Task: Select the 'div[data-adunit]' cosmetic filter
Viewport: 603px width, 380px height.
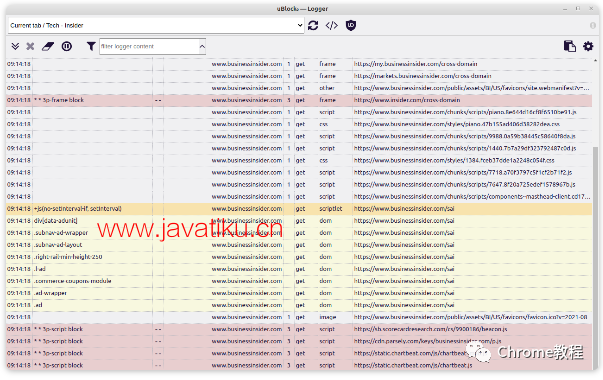Action: [55, 221]
